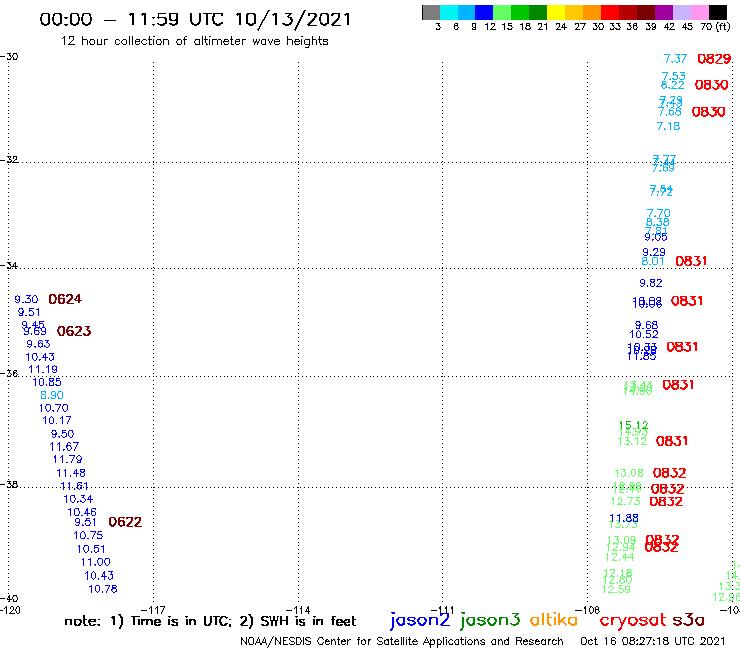This screenshot has height=650, width=740.
Task: Click the green 13.08 value
Action: click(x=629, y=473)
